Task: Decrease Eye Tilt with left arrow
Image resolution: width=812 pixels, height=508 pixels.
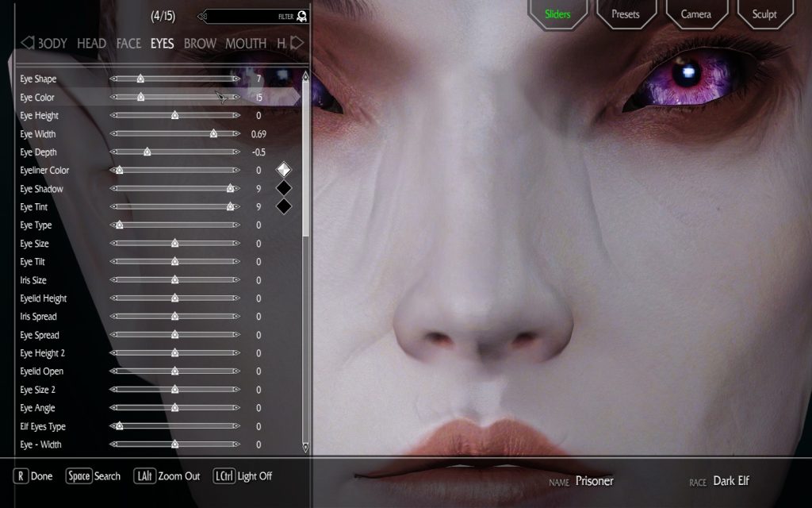Action: (113, 261)
